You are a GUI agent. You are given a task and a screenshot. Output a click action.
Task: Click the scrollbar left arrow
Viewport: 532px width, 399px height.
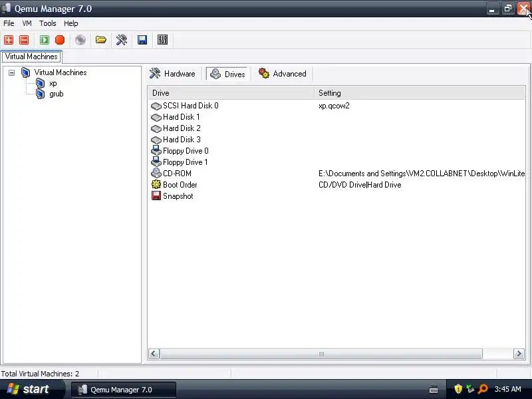click(x=154, y=354)
